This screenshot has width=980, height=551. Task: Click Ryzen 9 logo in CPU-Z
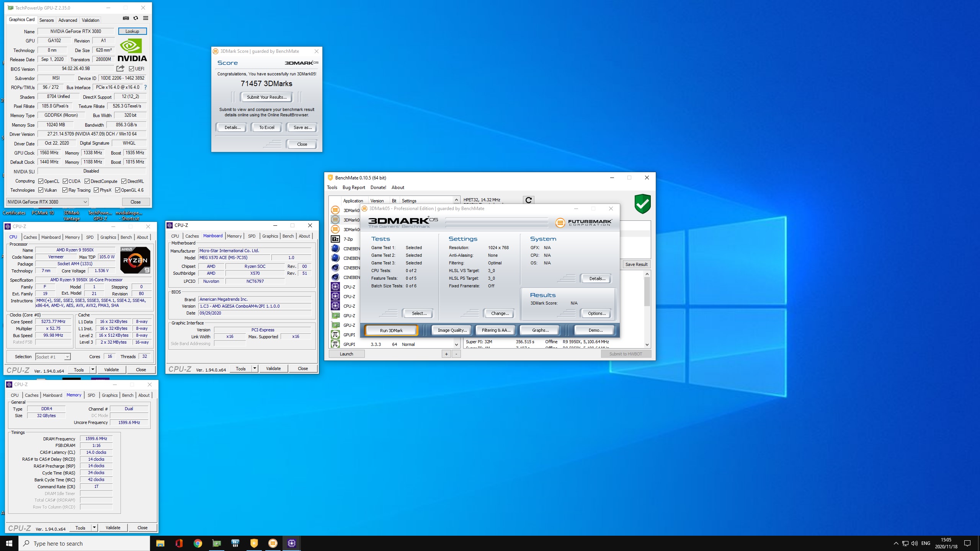point(135,260)
